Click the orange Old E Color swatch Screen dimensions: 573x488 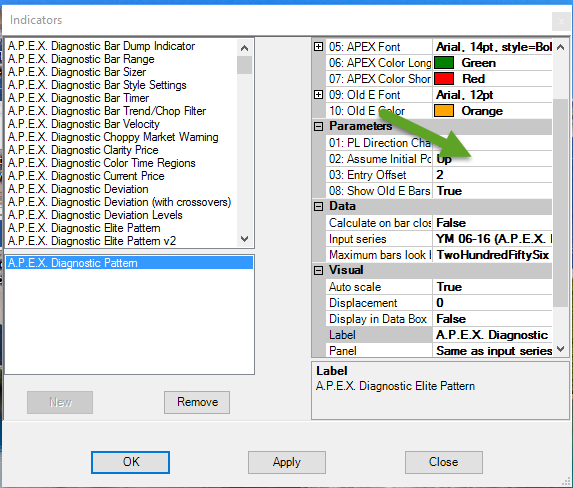(x=444, y=111)
